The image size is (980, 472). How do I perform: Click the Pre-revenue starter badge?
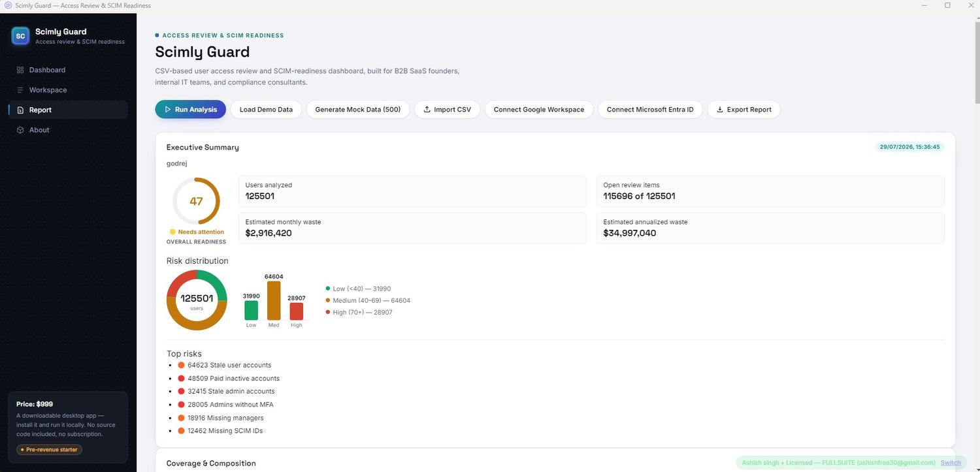tap(50, 450)
